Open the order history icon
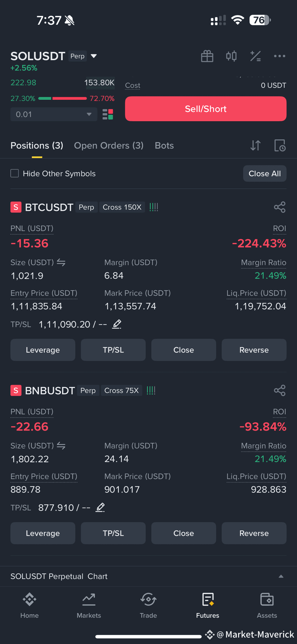This screenshot has width=297, height=644. [280, 145]
